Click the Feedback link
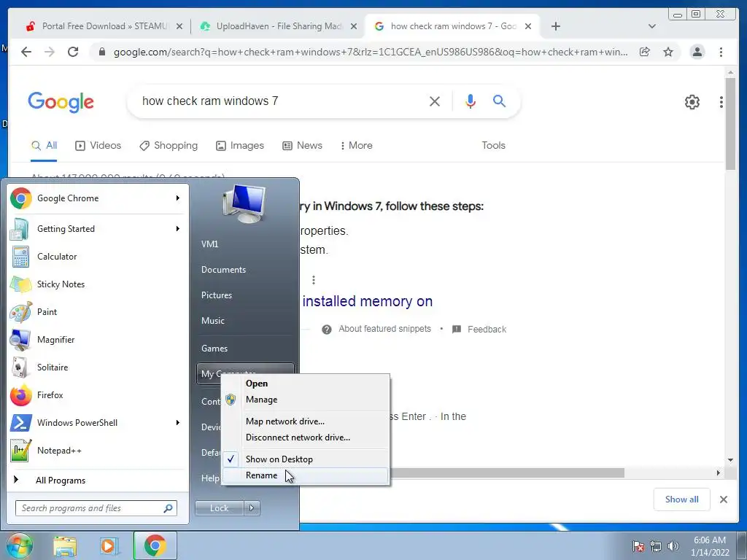Image resolution: width=747 pixels, height=560 pixels. point(487,330)
